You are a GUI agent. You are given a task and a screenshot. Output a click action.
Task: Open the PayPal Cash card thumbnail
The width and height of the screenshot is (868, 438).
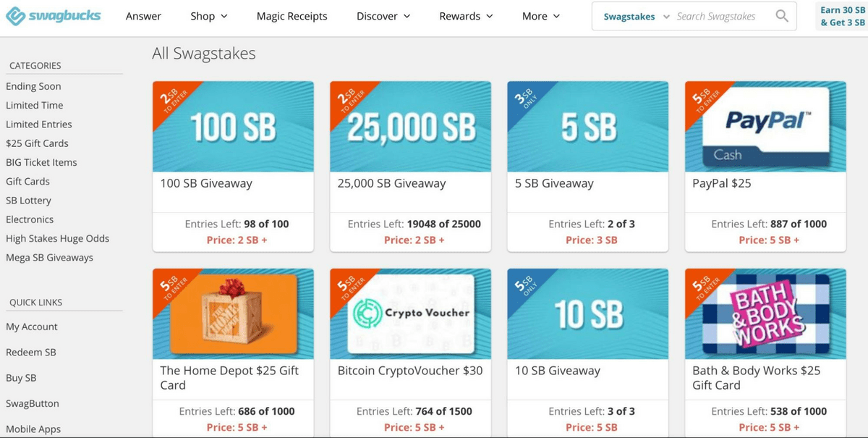(x=765, y=126)
